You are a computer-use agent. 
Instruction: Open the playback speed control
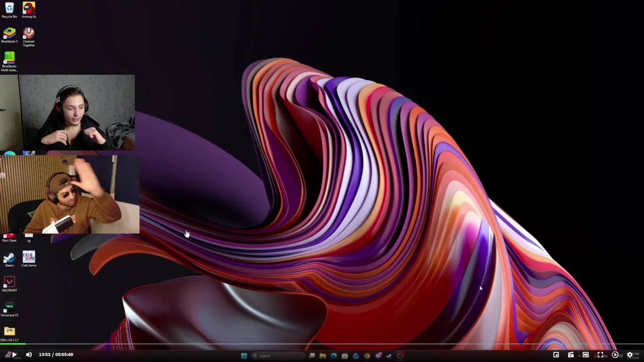(x=615, y=354)
